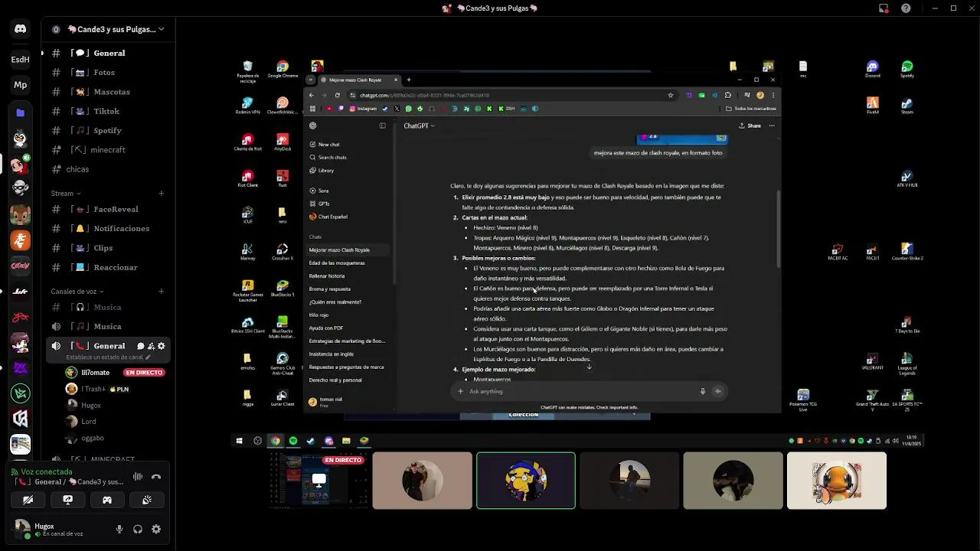980x551 pixels.
Task: Open the Spotify text channel
Action: click(108, 131)
